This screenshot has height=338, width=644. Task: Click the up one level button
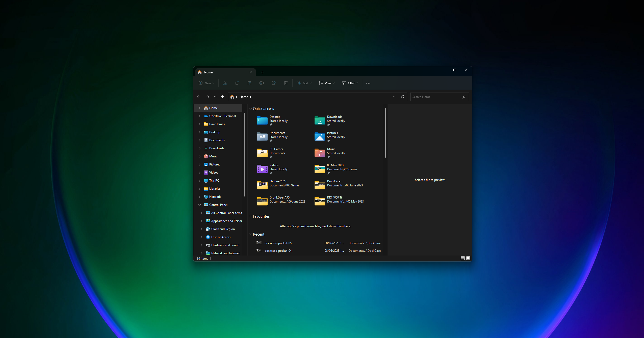coord(222,97)
